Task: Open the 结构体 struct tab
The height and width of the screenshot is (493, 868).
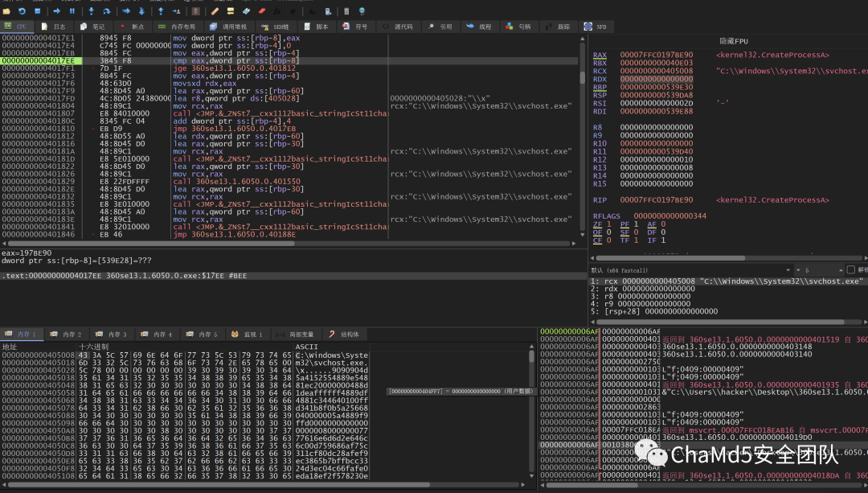Action: pos(344,334)
